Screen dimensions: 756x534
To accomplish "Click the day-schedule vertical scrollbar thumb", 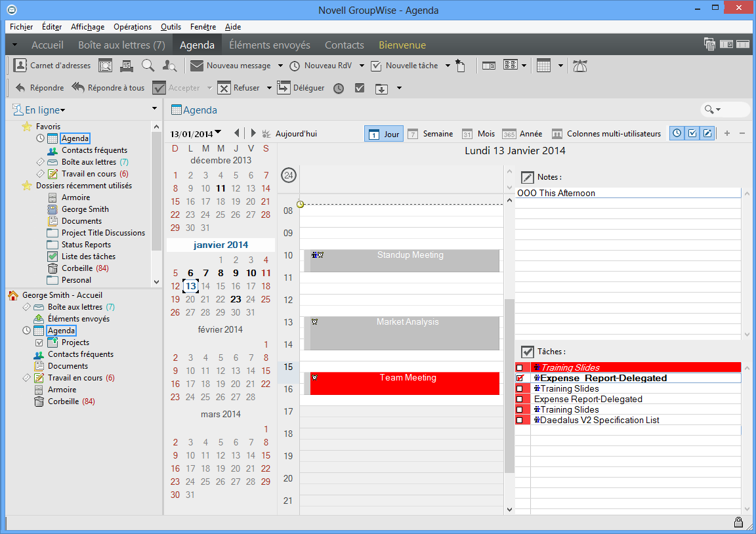I will pyautogui.click(x=509, y=386).
